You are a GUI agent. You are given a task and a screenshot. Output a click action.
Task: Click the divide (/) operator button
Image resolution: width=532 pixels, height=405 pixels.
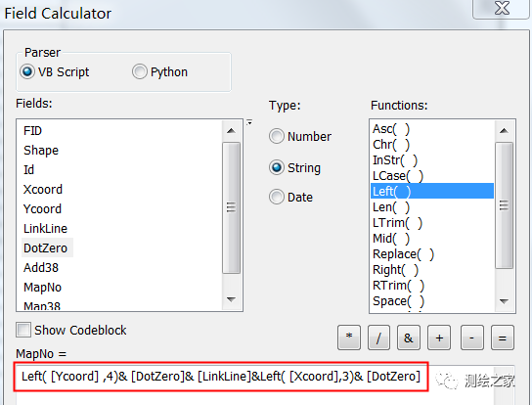(x=378, y=337)
